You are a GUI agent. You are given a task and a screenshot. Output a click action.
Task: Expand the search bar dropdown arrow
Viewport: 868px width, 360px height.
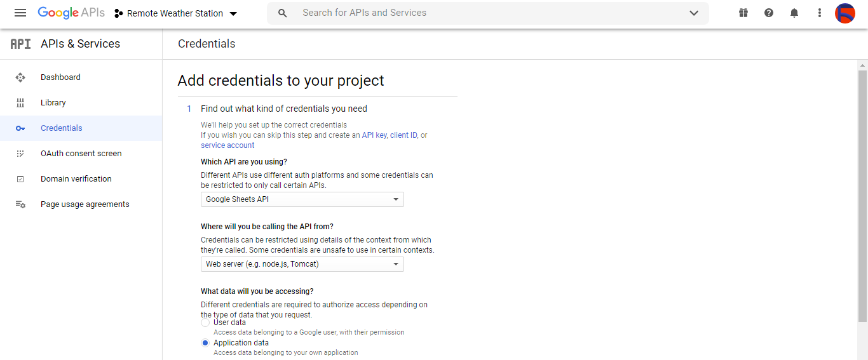click(x=694, y=13)
